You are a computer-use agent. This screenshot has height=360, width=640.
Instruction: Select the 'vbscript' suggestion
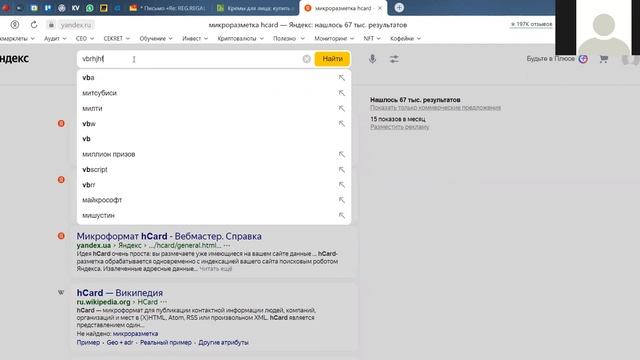pos(214,170)
